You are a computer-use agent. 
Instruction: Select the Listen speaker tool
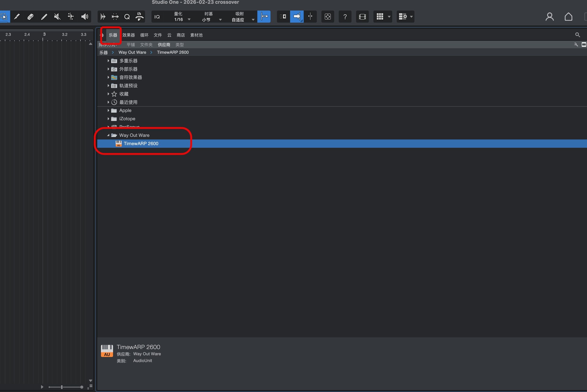click(84, 17)
